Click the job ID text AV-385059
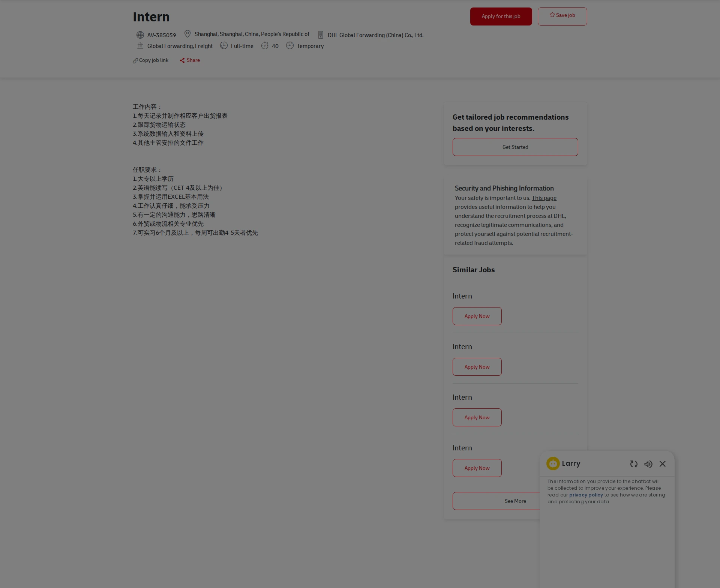The width and height of the screenshot is (720, 588). [162, 35]
